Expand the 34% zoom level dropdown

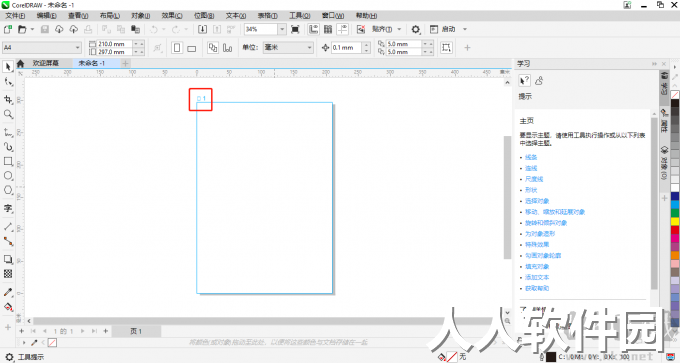click(282, 29)
